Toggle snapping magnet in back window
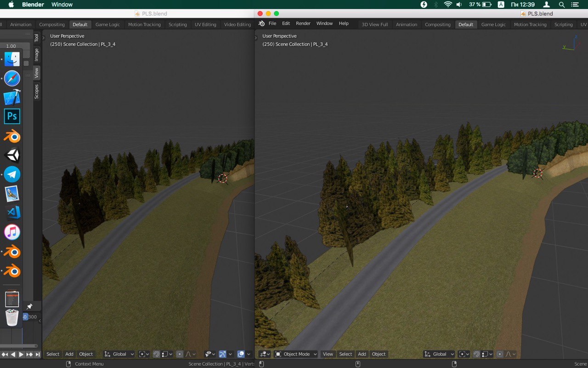This screenshot has width=588, height=368. [x=156, y=354]
